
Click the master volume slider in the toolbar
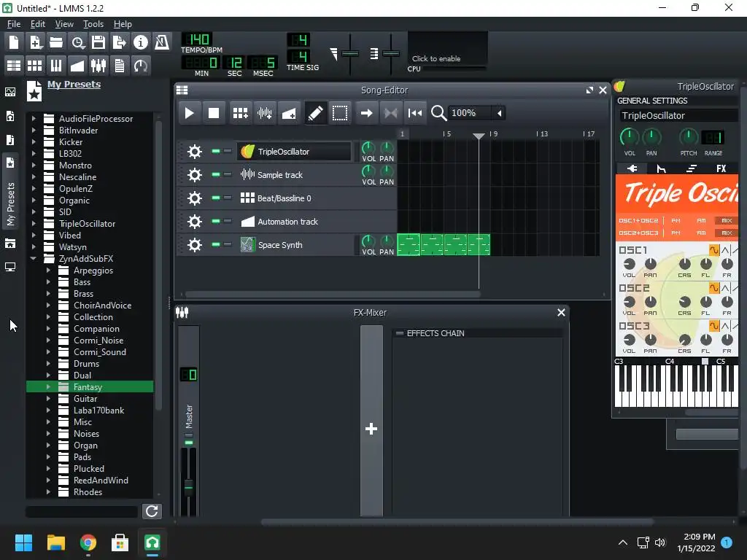point(350,53)
